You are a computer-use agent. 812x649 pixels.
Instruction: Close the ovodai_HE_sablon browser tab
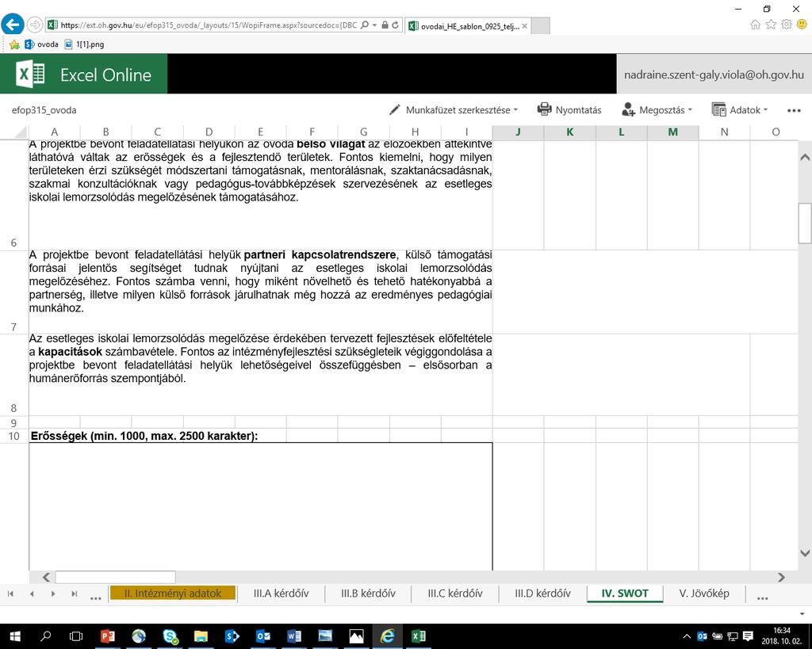coord(524,26)
